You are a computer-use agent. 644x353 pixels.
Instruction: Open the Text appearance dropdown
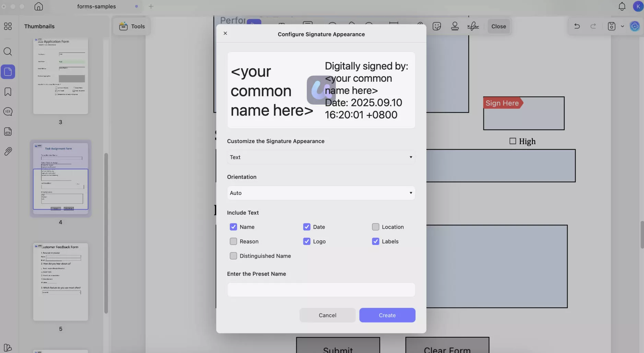tap(321, 157)
